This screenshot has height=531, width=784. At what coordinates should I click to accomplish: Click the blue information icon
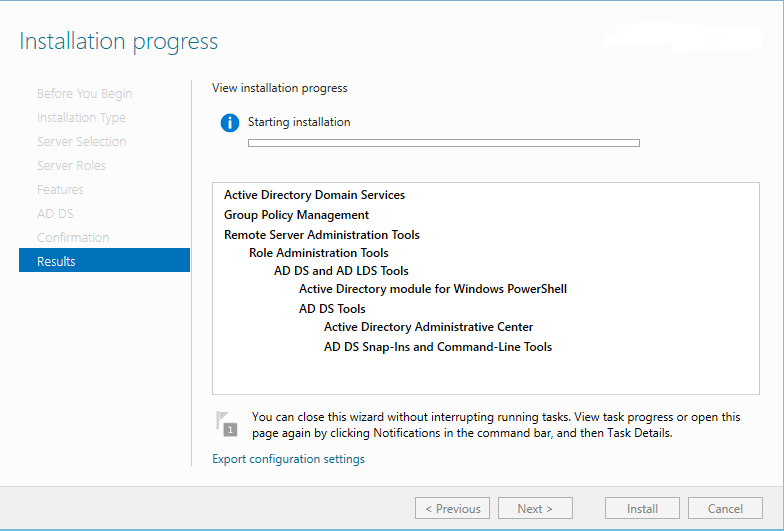pos(230,123)
